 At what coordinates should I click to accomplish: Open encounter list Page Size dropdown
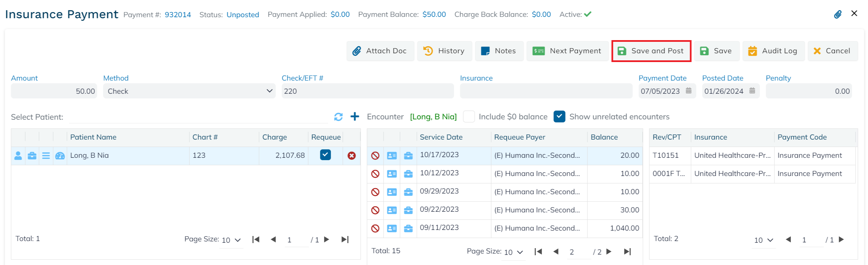pos(513,252)
